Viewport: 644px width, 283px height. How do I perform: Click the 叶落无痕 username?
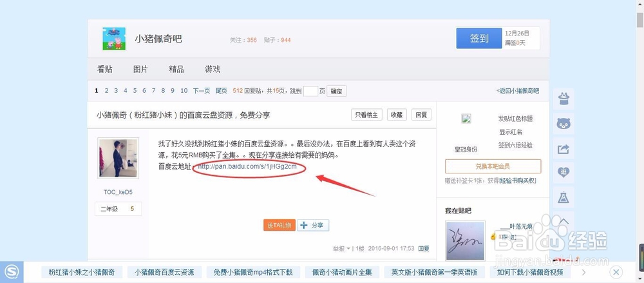tap(516, 226)
